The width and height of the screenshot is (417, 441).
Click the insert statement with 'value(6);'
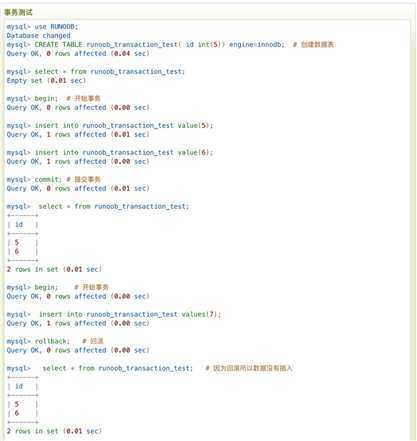[x=110, y=153]
